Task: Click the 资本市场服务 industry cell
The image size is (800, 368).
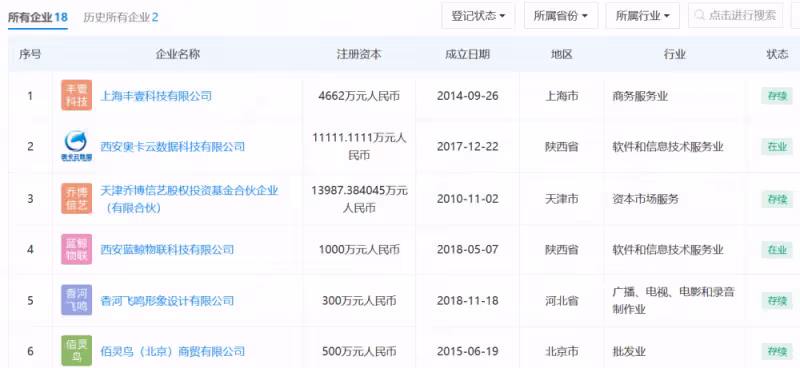Action: (x=645, y=199)
